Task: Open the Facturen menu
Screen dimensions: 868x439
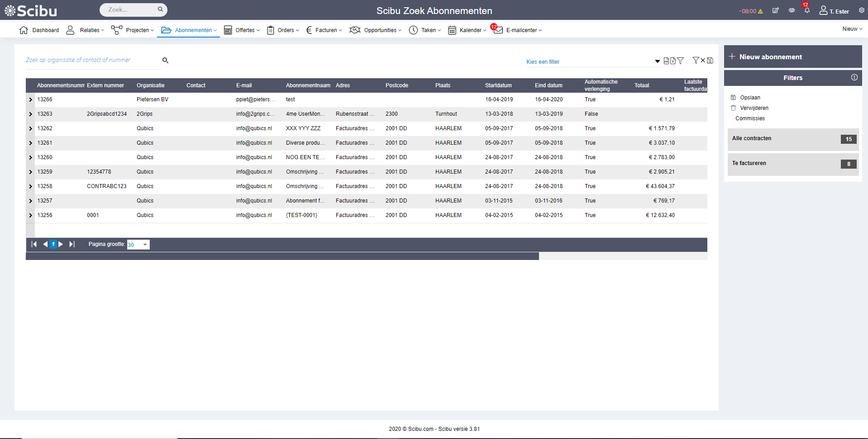Action: tap(324, 30)
